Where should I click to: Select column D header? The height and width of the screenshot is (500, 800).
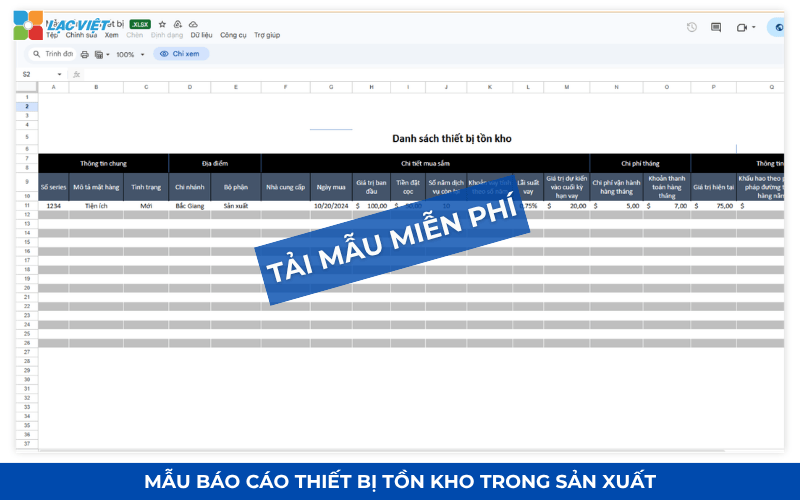(189, 87)
